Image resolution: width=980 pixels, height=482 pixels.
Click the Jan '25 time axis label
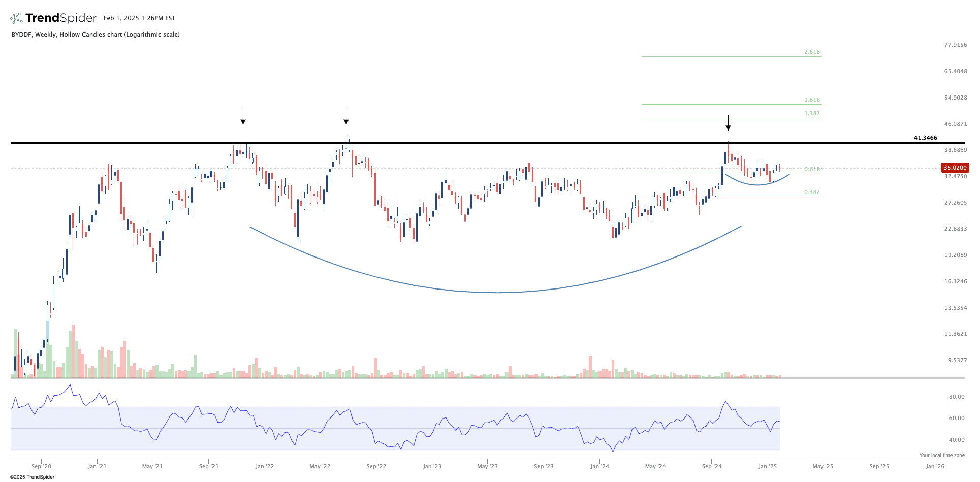768,466
